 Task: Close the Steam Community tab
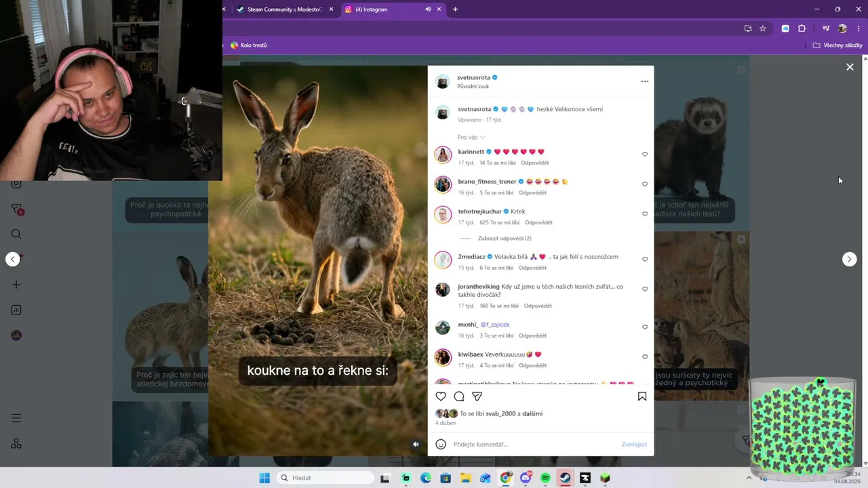pos(331,9)
